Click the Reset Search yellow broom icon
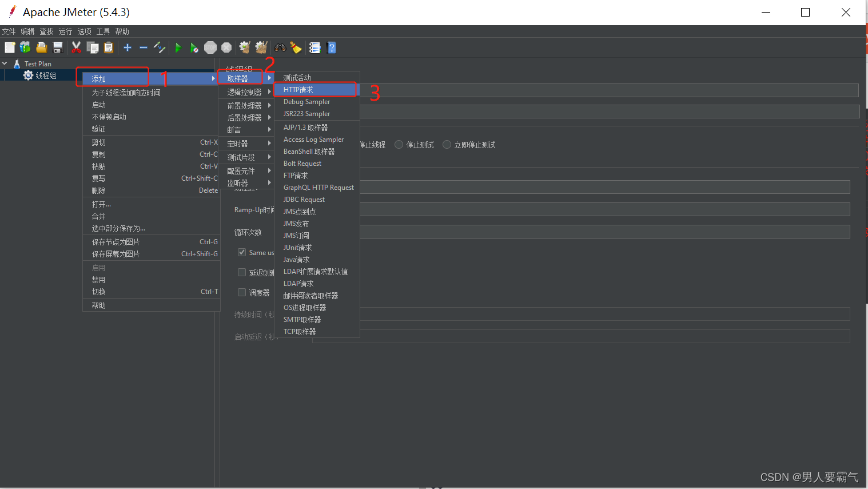 pos(296,47)
